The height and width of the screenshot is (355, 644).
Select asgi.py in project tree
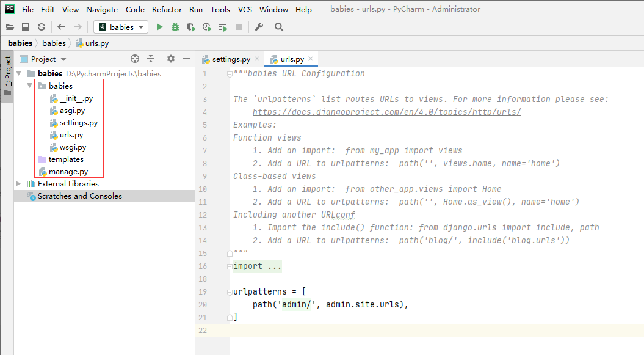coord(67,111)
